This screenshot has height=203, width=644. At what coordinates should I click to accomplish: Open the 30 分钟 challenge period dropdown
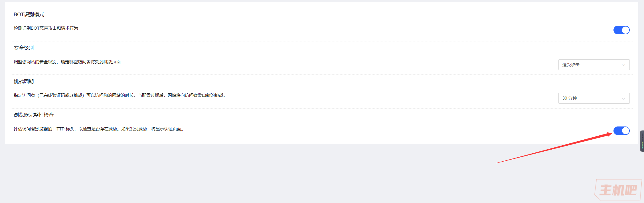click(x=594, y=98)
